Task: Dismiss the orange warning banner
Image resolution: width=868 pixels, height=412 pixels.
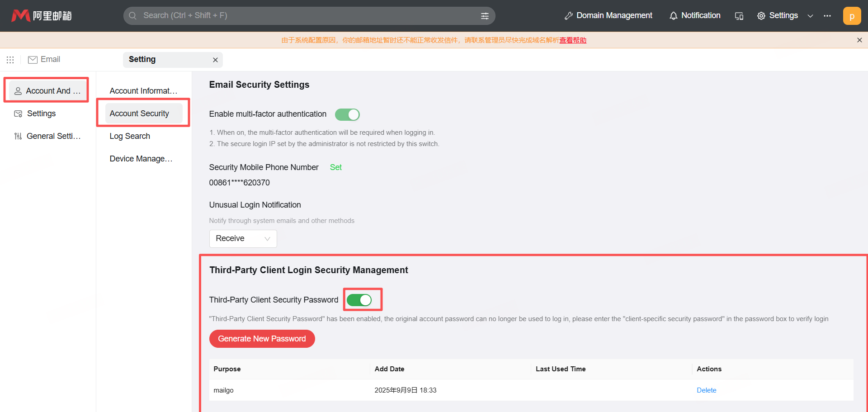Action: click(x=859, y=40)
